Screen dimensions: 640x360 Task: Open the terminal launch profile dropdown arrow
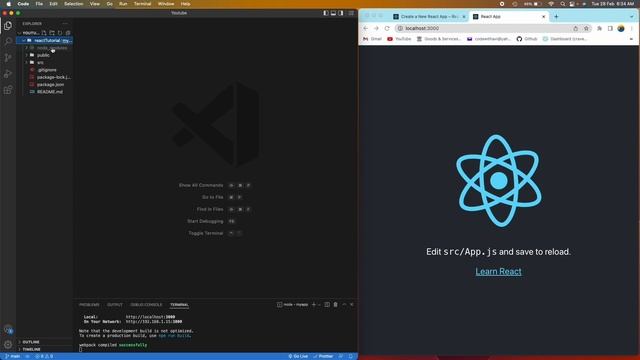(319, 304)
